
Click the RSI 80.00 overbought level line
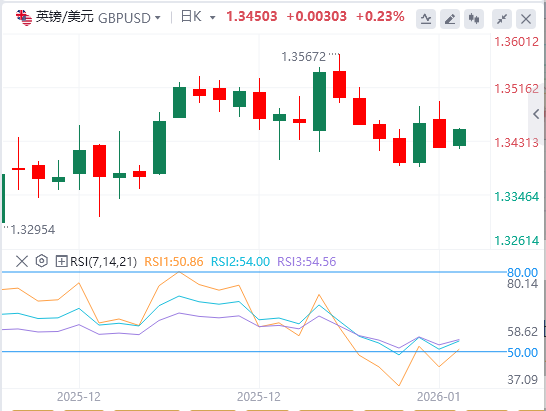tap(254, 272)
